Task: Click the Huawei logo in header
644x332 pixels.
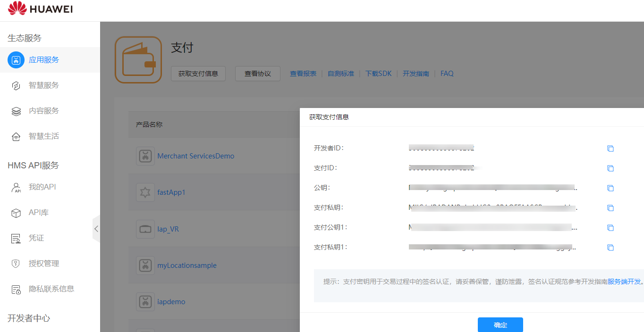Action: coord(40,9)
